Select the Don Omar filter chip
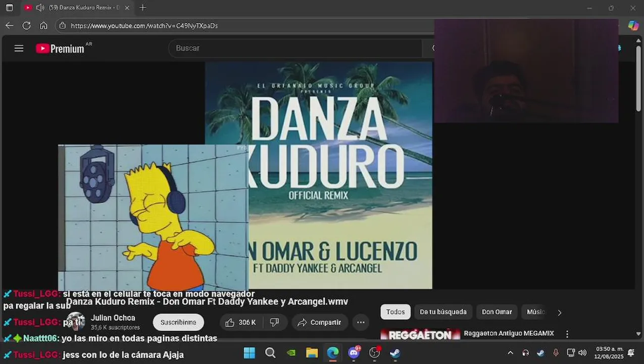Image resolution: width=644 pixels, height=364 pixels. point(497,312)
